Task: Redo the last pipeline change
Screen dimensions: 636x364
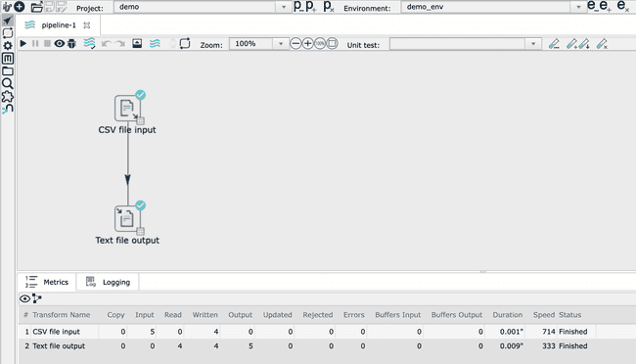Action: (x=120, y=43)
